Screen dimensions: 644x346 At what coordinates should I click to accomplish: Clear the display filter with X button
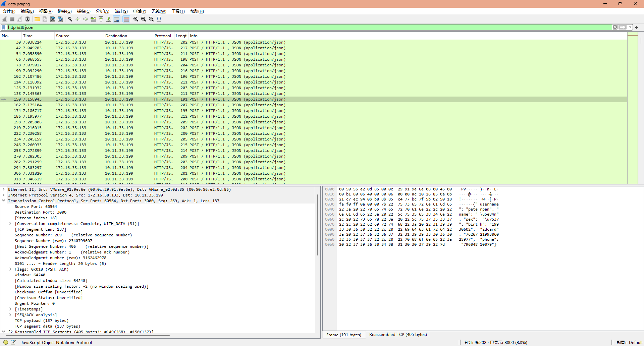click(x=615, y=27)
